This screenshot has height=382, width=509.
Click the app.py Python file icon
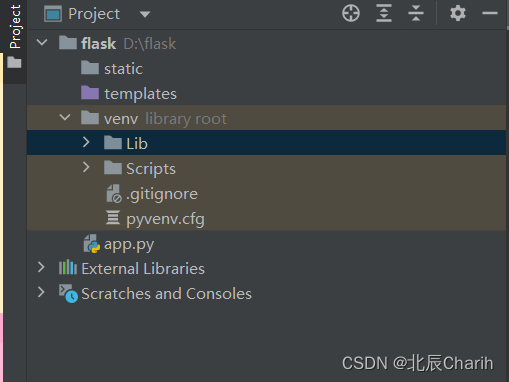tap(91, 244)
